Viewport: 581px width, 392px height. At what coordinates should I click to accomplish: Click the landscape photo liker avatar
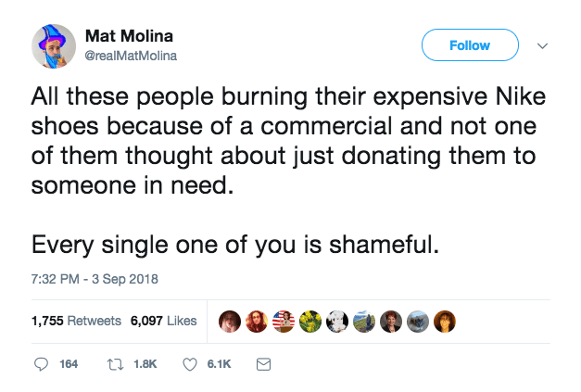tap(362, 321)
